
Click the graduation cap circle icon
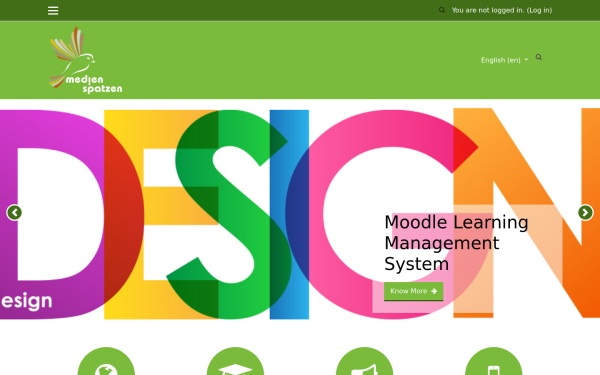[235, 361]
